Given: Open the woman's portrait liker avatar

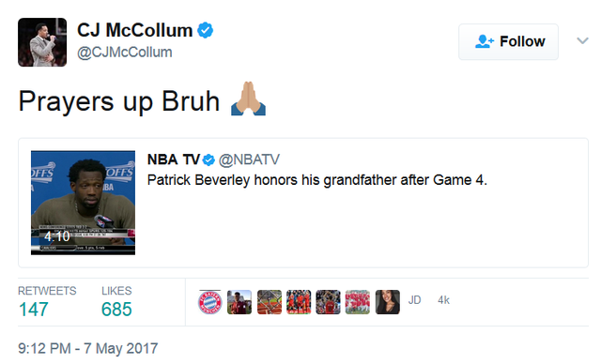Looking at the screenshot, I should 387,302.
